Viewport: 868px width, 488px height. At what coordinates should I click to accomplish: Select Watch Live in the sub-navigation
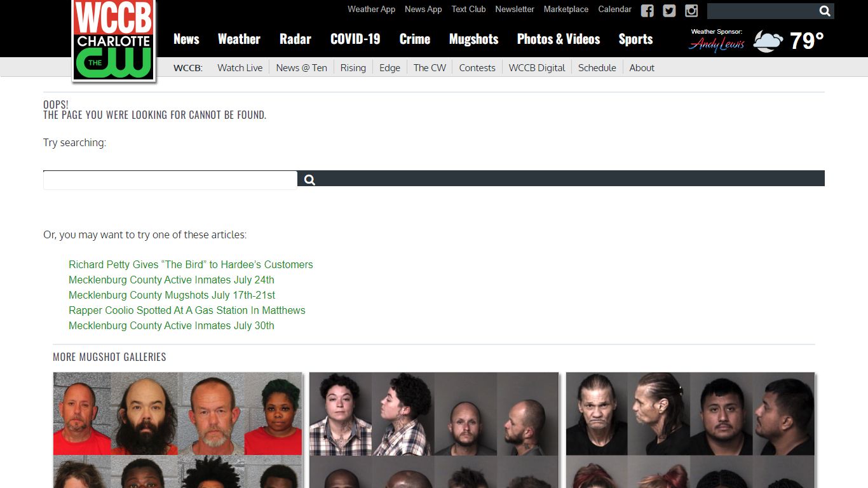click(x=240, y=67)
